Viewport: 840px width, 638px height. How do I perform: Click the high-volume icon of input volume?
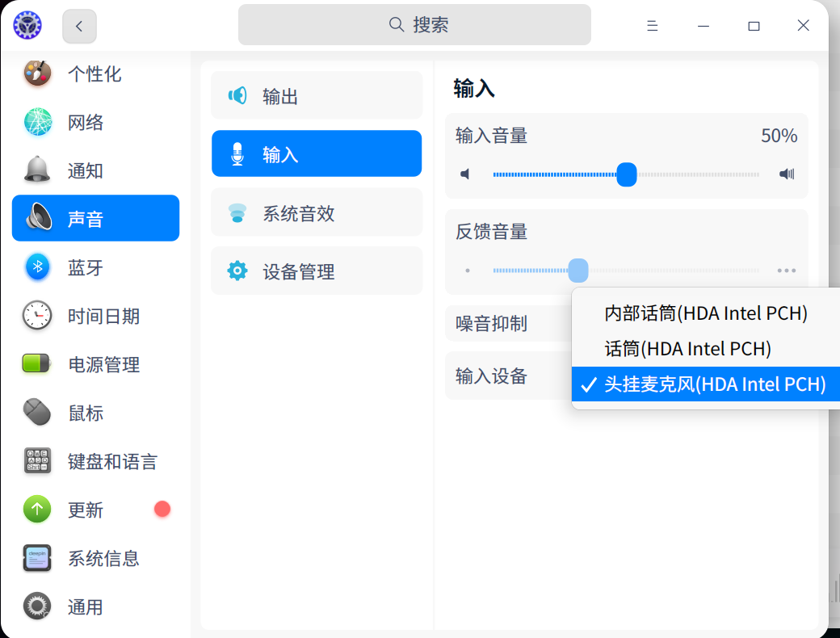[787, 174]
